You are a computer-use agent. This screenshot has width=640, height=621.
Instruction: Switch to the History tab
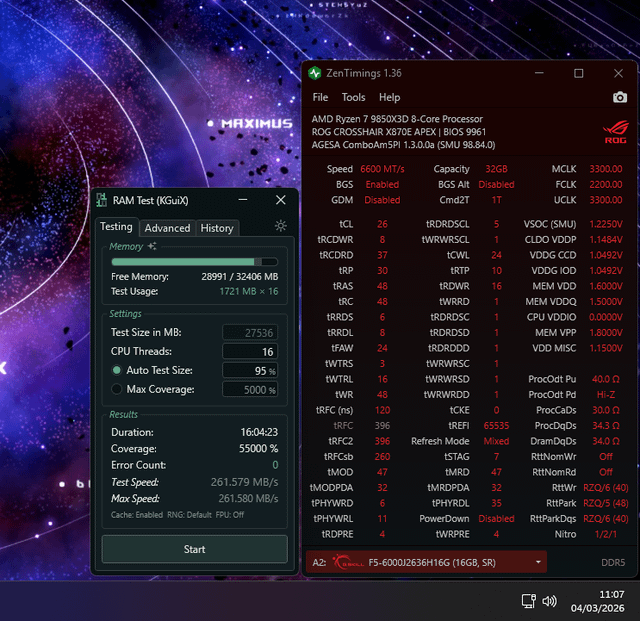(x=217, y=228)
